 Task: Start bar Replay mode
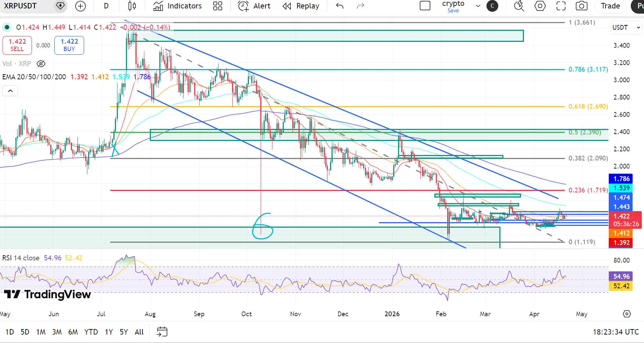coord(301,6)
